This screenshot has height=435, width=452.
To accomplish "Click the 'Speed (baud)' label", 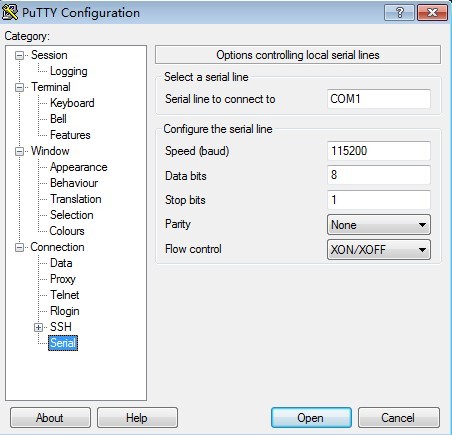I will click(197, 151).
